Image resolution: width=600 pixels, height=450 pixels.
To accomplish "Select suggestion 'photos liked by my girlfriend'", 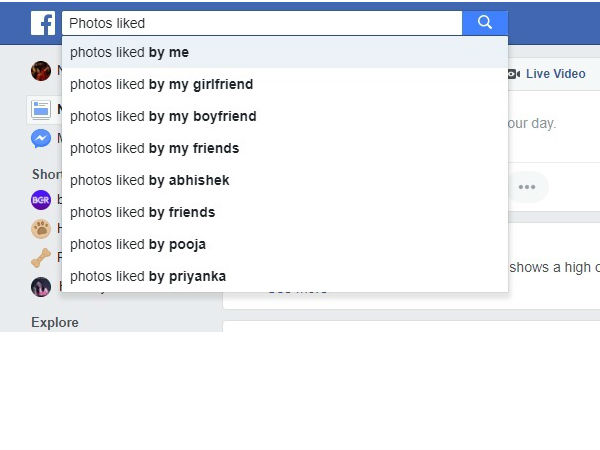I will pos(285,84).
